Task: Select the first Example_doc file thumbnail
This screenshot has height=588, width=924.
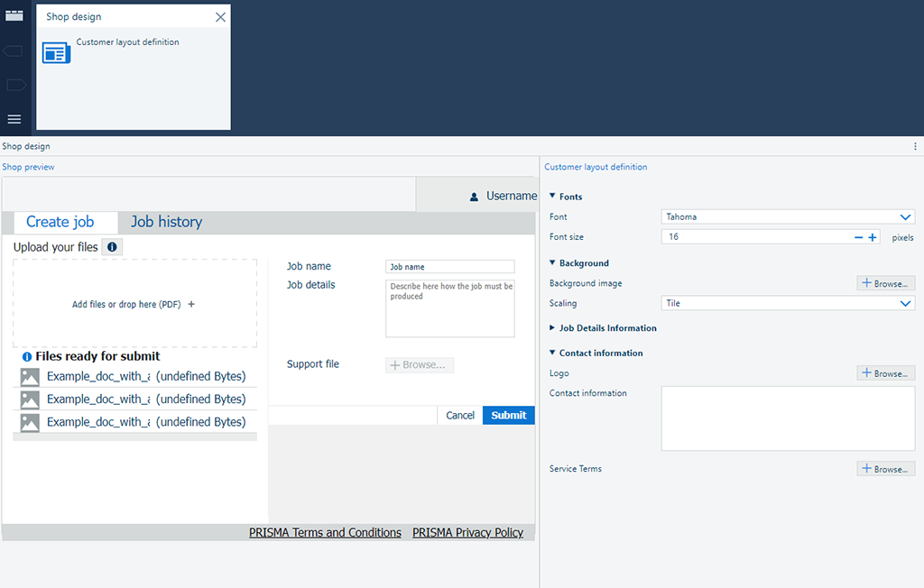Action: (x=30, y=376)
